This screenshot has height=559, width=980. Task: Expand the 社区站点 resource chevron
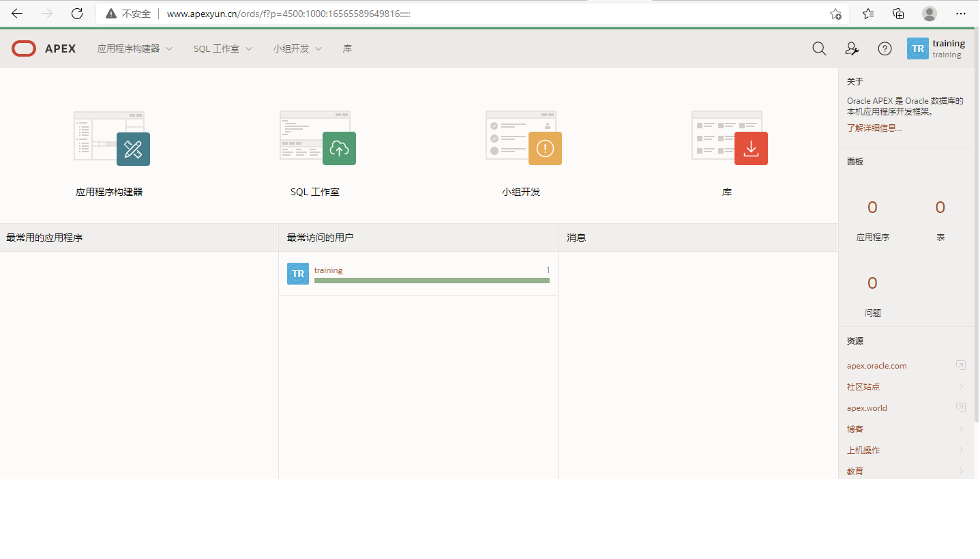point(961,386)
